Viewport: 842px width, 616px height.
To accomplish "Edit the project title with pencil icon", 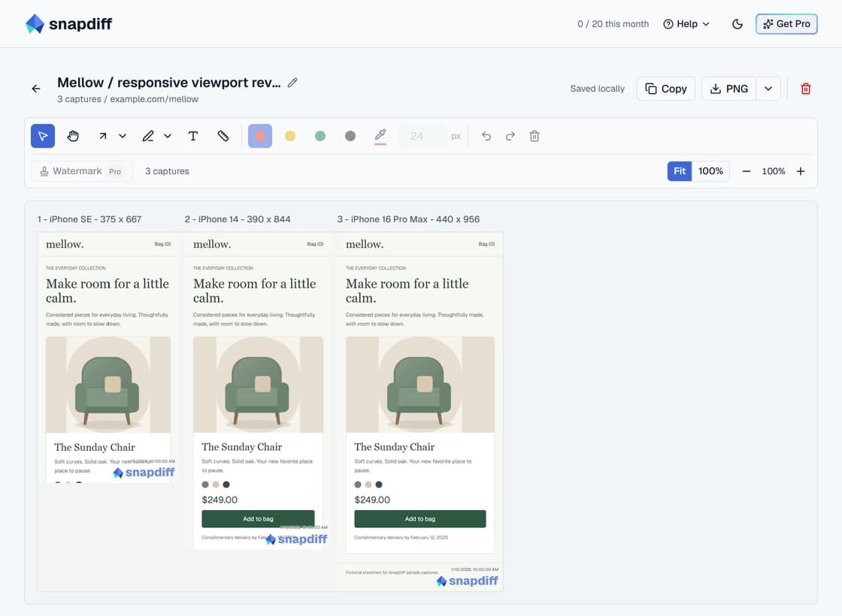I will pos(292,83).
